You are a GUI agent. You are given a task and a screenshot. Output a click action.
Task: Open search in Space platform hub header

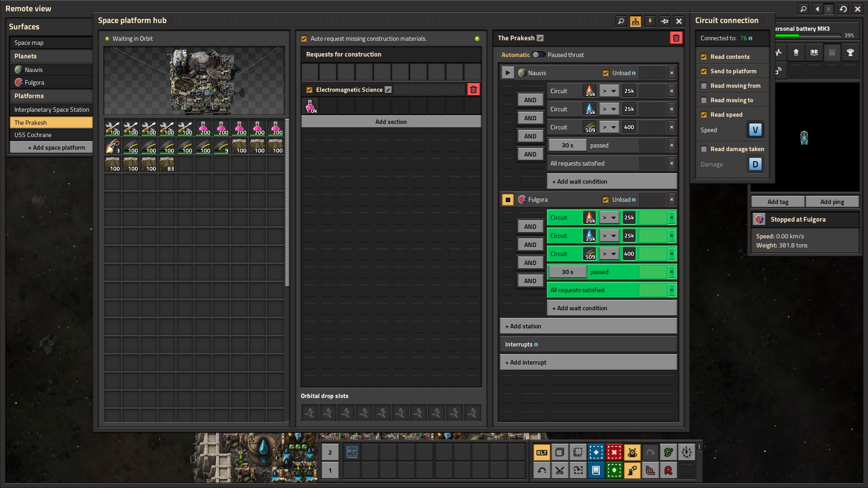point(621,21)
